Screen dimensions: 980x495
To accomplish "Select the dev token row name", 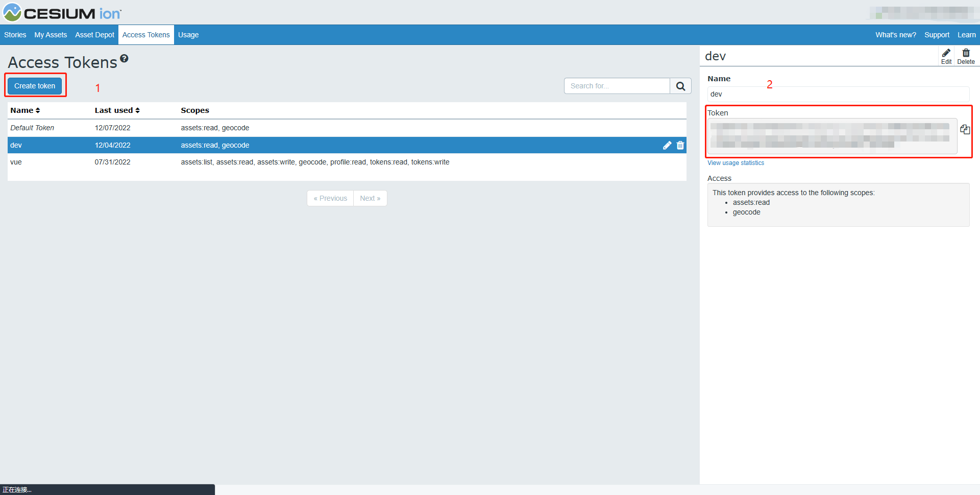I will pos(16,145).
